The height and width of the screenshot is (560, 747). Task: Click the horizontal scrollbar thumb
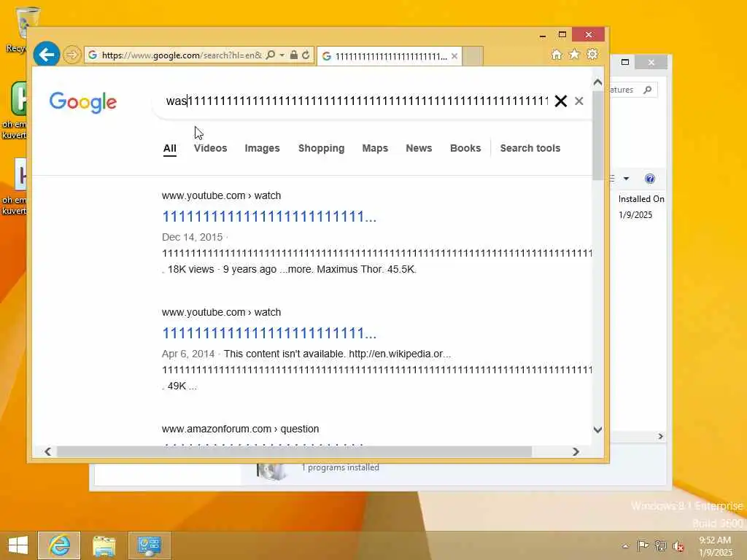pos(294,451)
